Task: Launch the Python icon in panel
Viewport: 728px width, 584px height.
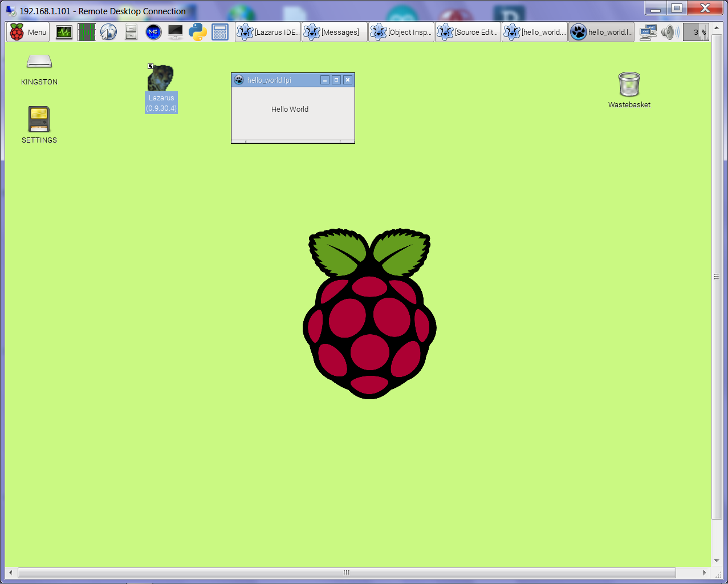Action: pyautogui.click(x=198, y=32)
